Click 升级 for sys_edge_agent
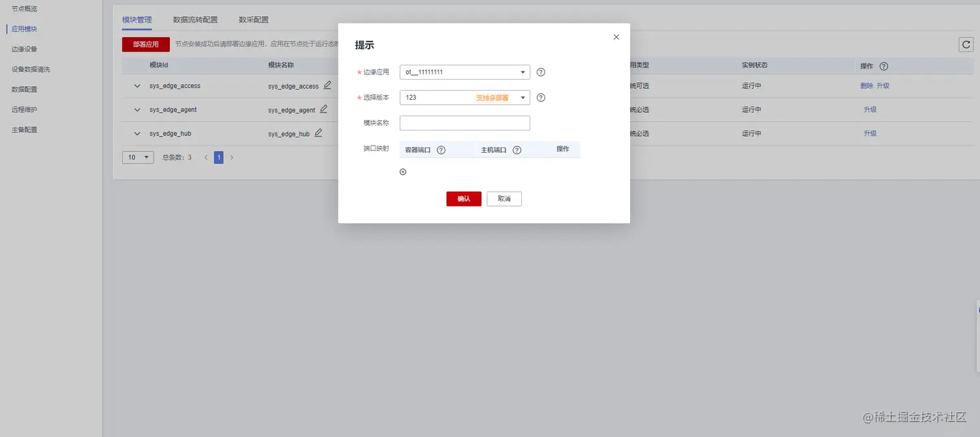The image size is (980, 437). tap(870, 109)
